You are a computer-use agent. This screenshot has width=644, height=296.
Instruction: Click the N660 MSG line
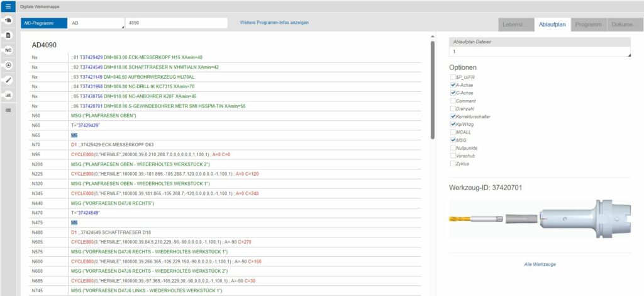(x=150, y=271)
